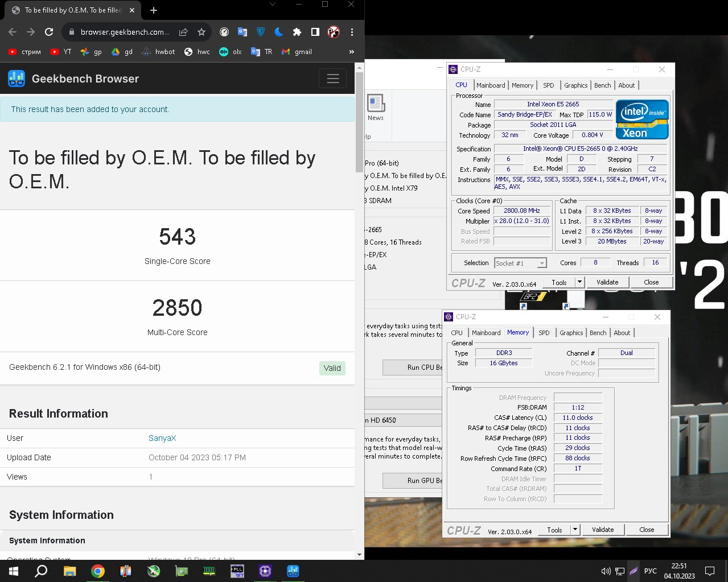The width and height of the screenshot is (728, 582).
Task: Open Windows notification center
Action: point(710,571)
